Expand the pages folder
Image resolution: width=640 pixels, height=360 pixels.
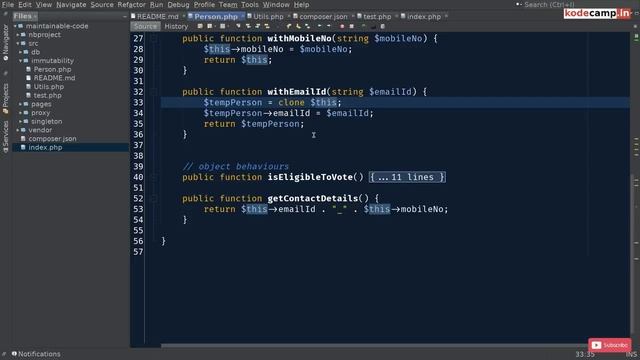[20, 104]
